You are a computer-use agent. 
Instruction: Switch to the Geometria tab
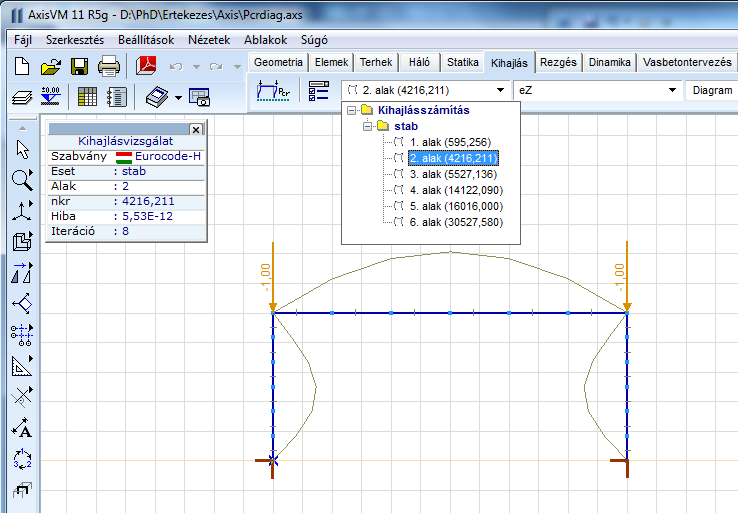tap(278, 62)
